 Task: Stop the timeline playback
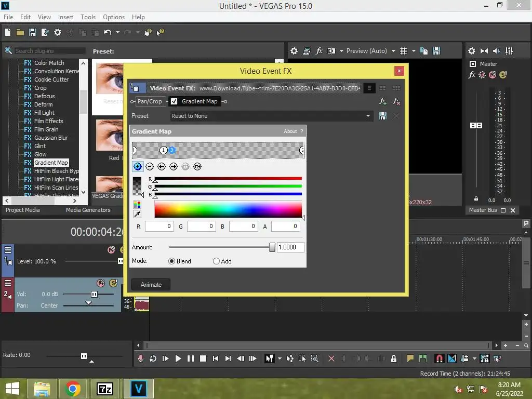click(x=203, y=358)
